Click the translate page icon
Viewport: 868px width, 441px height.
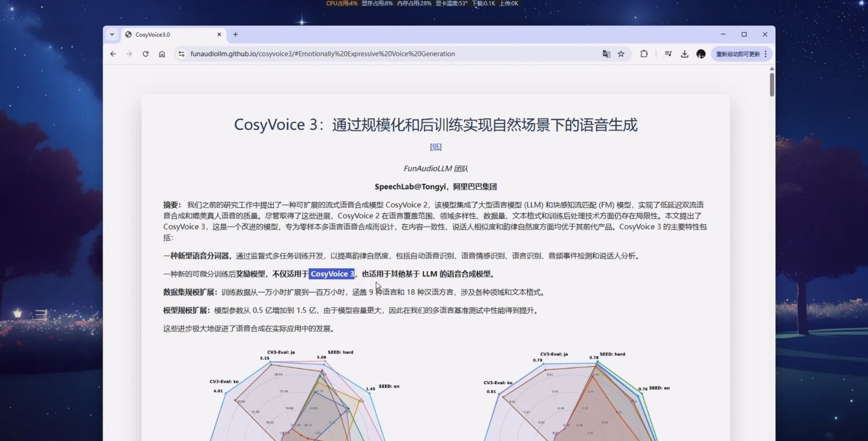(x=606, y=54)
